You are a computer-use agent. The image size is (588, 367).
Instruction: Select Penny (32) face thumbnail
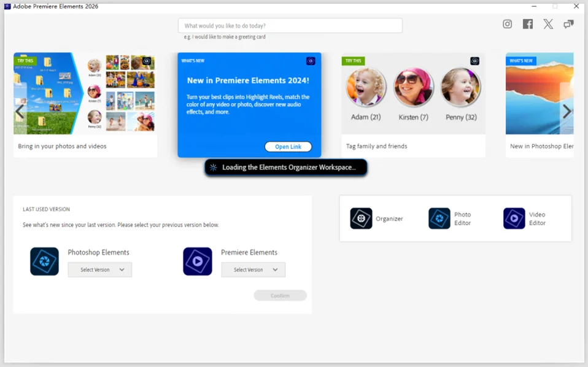(x=461, y=87)
